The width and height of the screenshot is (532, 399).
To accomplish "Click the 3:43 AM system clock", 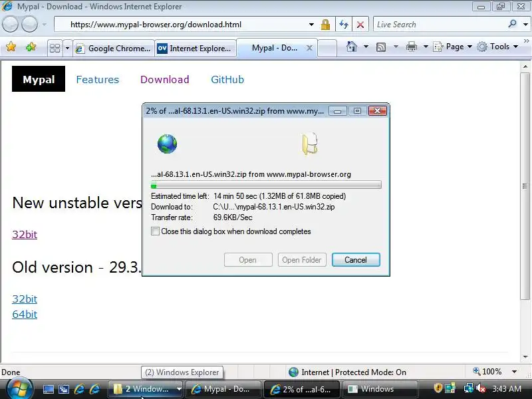I will coord(507,388).
